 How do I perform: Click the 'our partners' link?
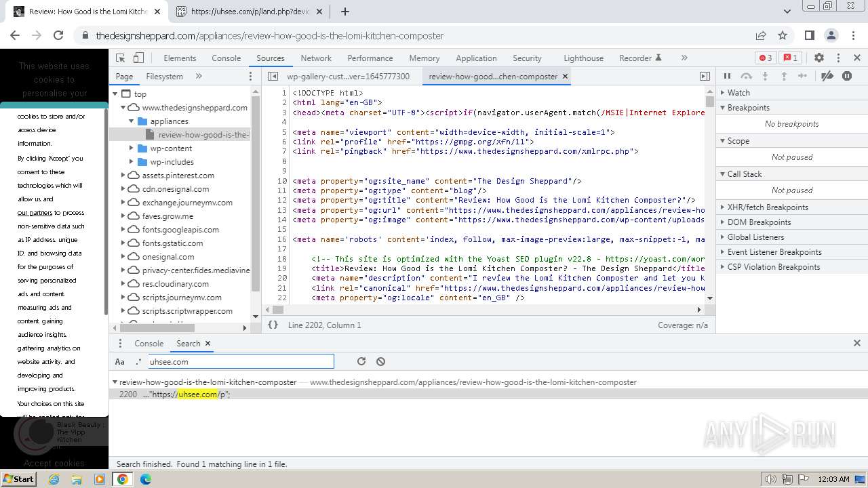[35, 213]
